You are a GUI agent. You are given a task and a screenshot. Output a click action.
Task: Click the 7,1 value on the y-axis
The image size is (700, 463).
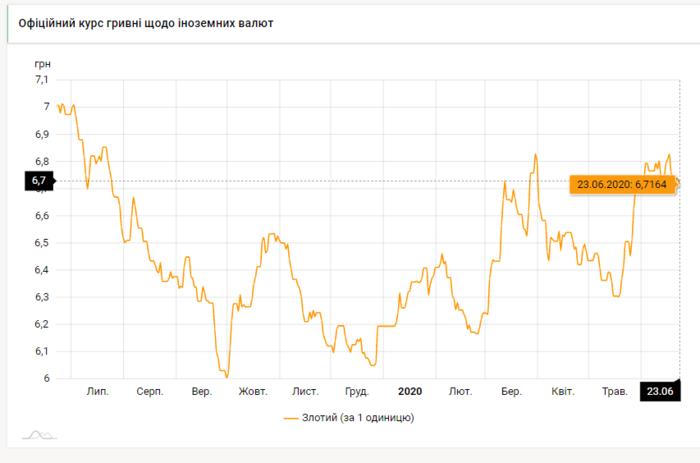[41, 79]
